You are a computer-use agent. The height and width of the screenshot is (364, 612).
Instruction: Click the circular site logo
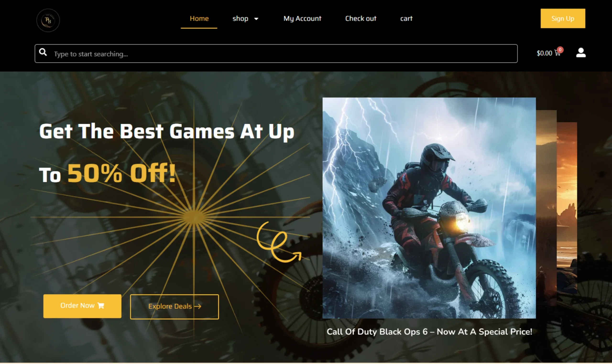click(x=48, y=20)
